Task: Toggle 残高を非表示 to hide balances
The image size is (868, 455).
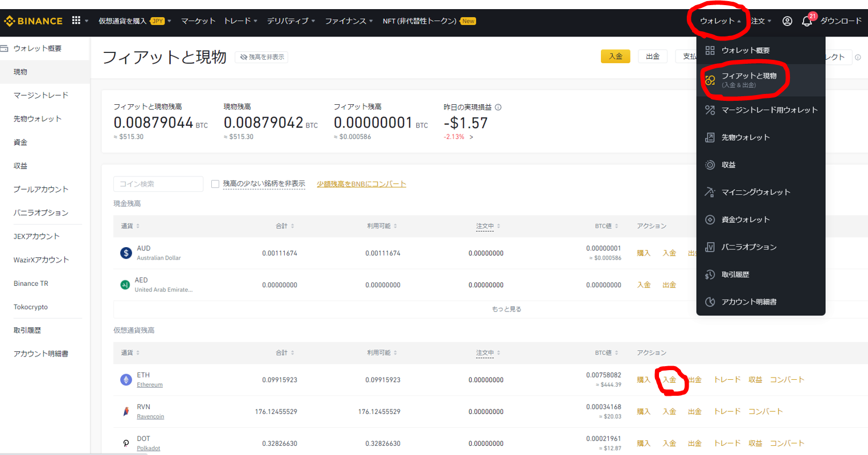Action: pos(261,57)
